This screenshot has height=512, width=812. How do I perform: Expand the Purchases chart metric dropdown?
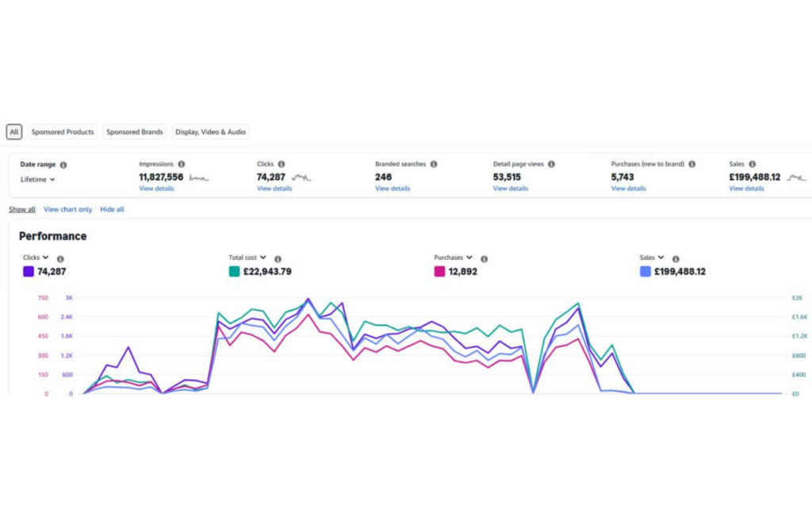click(453, 258)
